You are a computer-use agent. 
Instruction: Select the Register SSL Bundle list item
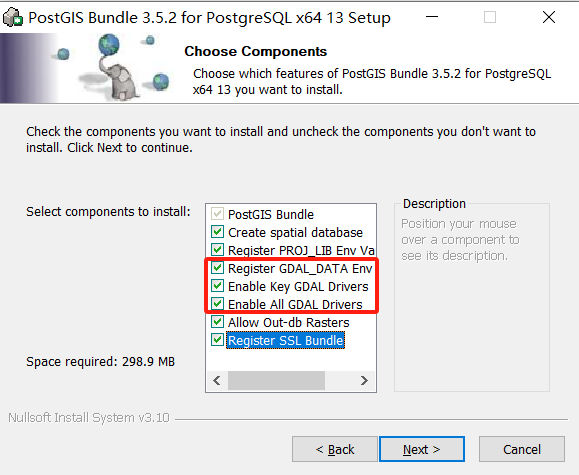coord(285,340)
